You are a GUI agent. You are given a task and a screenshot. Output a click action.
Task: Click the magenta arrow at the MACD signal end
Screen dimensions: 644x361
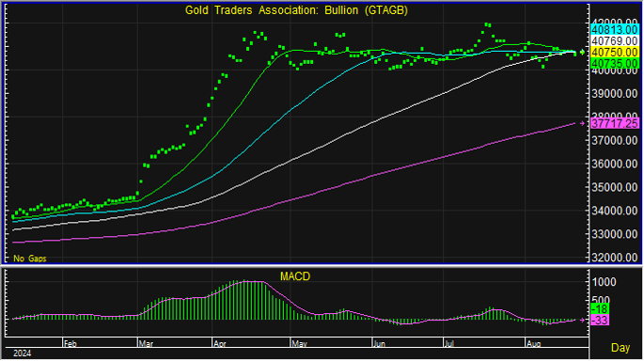pos(582,320)
